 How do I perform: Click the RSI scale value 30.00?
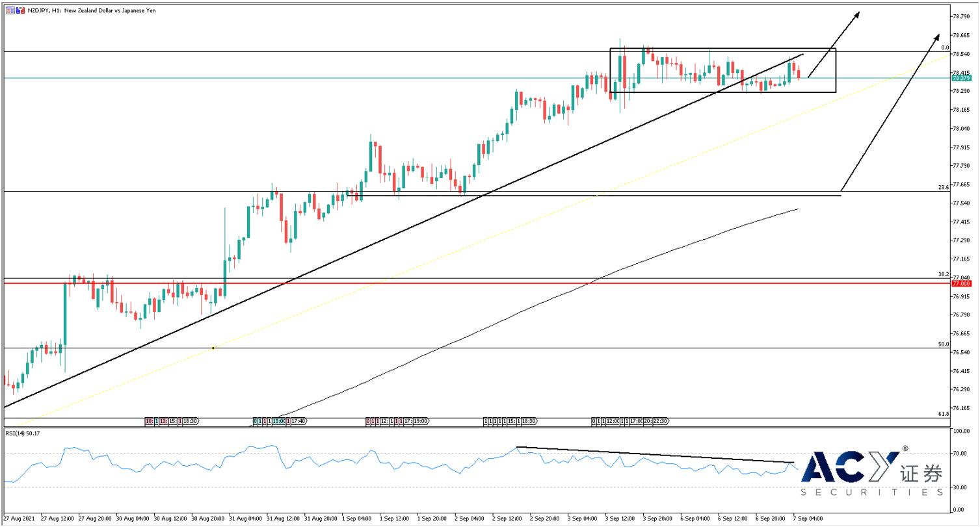(x=960, y=487)
